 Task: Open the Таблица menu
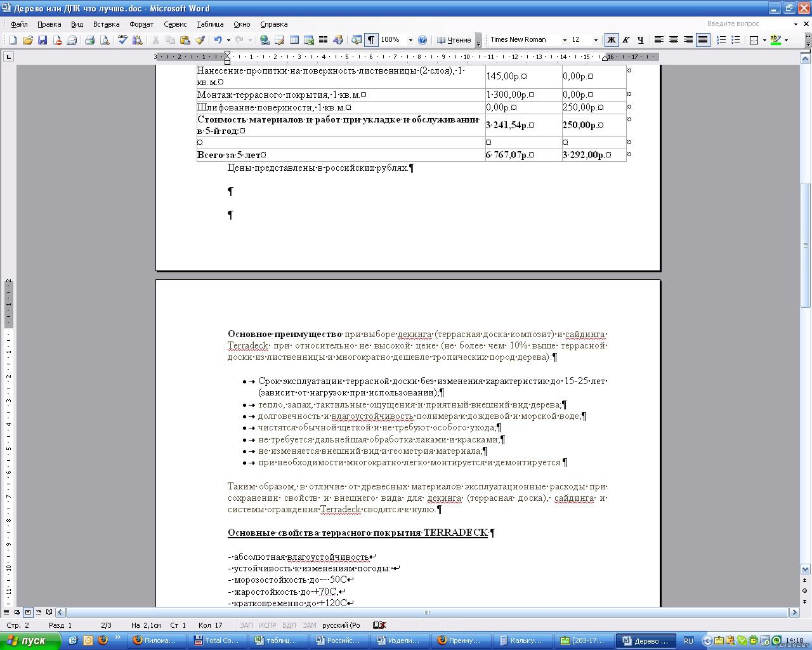pos(210,24)
